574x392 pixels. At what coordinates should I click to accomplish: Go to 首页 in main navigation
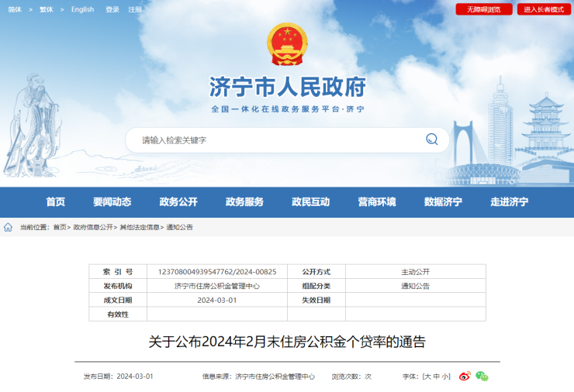55,202
